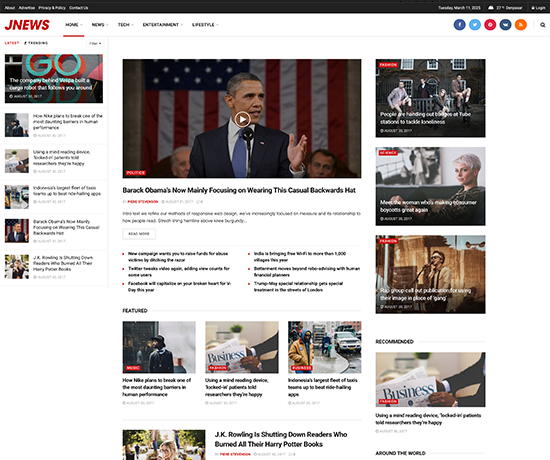
Task: Open featured Indonesia taxis thumbnail
Action: point(324,347)
